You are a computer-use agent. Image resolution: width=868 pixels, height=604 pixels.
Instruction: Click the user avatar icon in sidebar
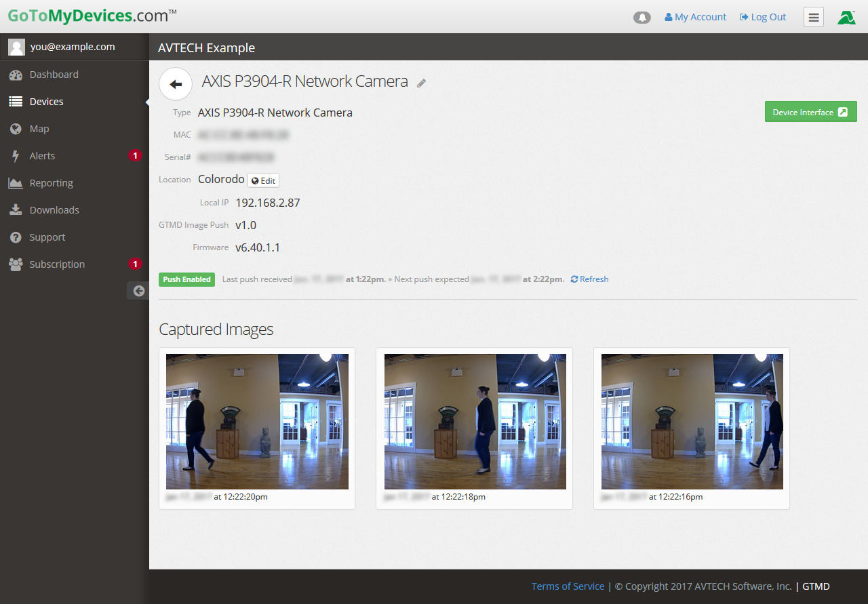17,47
